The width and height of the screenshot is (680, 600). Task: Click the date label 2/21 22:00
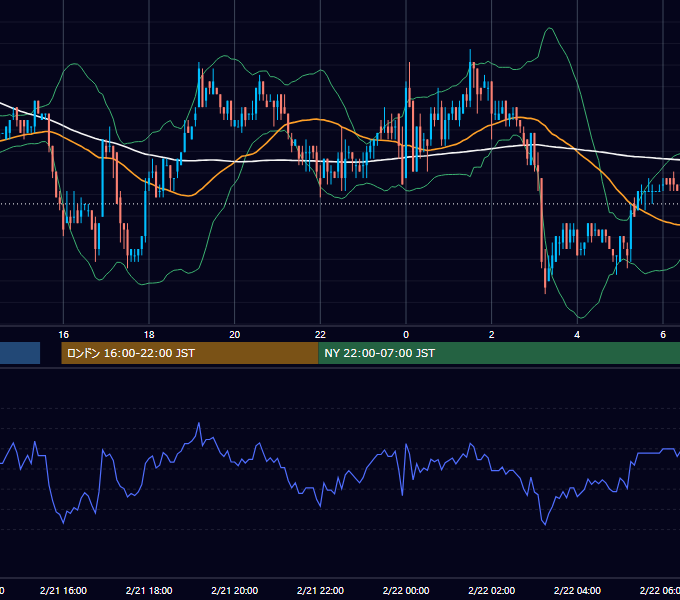[x=320, y=590]
